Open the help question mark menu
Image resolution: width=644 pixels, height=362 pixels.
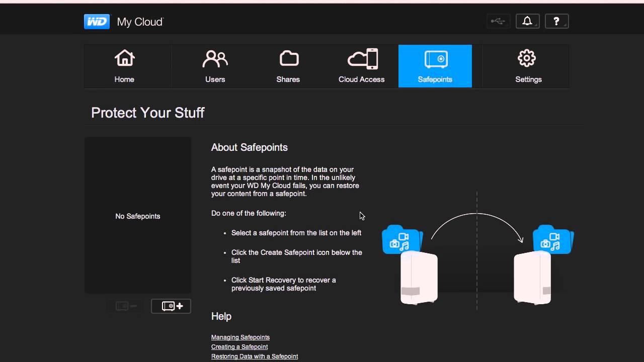[556, 21]
